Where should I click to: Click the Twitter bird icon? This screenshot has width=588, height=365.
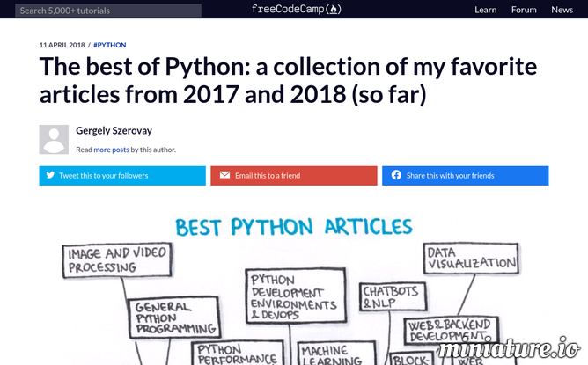click(x=50, y=175)
